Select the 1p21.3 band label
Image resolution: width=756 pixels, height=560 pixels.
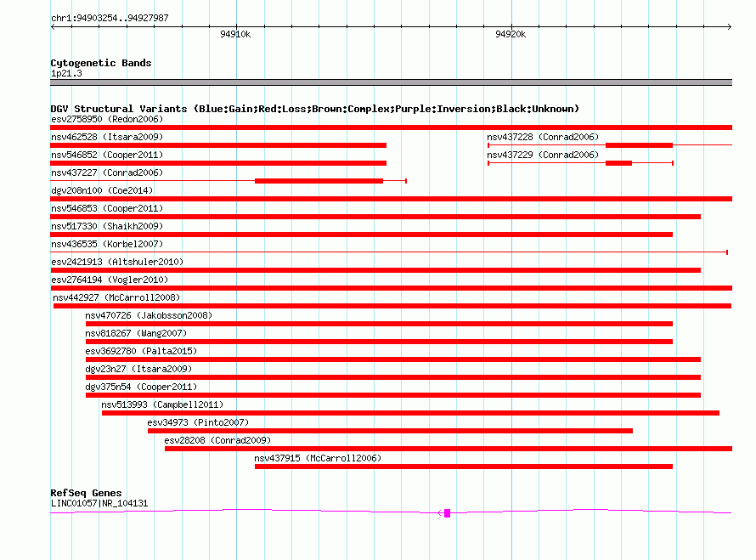[x=66, y=73]
